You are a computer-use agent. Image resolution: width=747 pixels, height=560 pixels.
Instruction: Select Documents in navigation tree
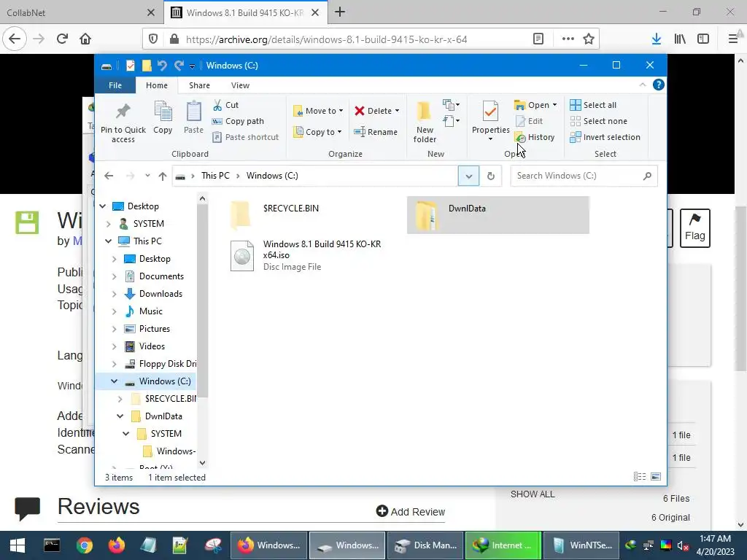pos(161,276)
